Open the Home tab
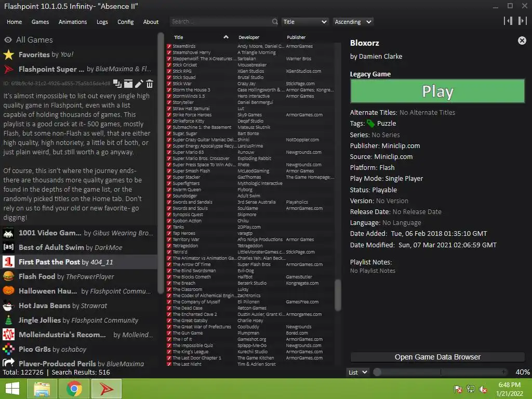532x399 pixels. point(14,22)
